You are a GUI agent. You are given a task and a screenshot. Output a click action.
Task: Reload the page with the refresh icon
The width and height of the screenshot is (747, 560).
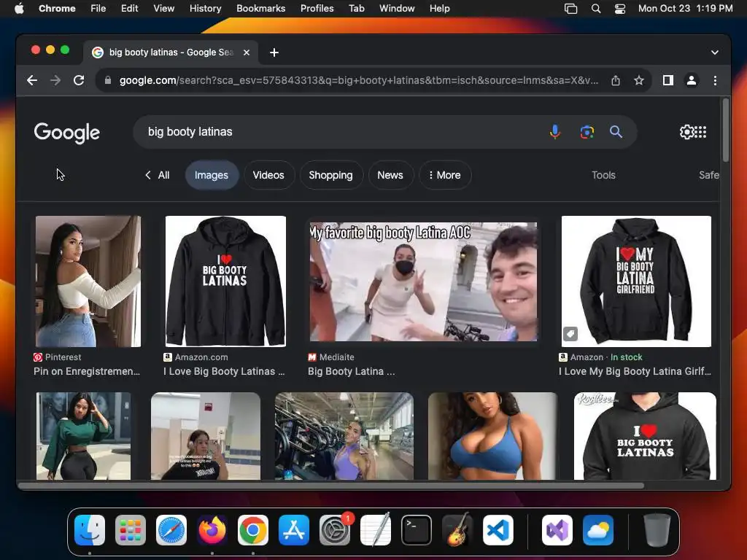click(x=79, y=80)
